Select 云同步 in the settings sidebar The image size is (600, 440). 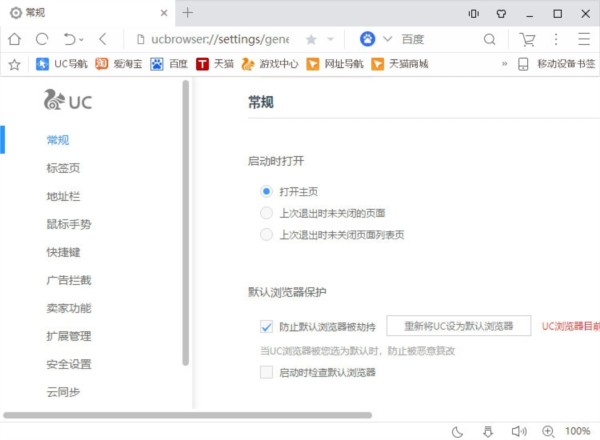(x=63, y=392)
